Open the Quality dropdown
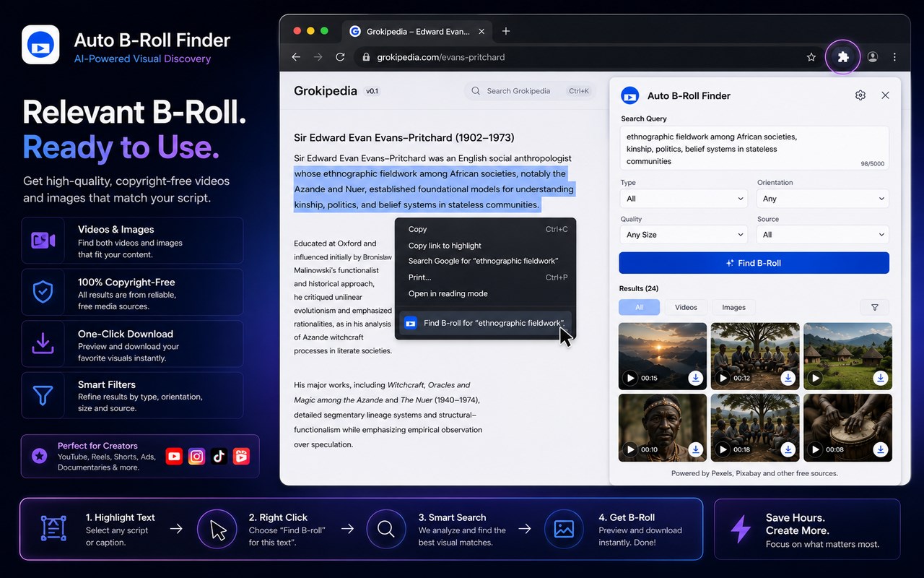 [682, 235]
